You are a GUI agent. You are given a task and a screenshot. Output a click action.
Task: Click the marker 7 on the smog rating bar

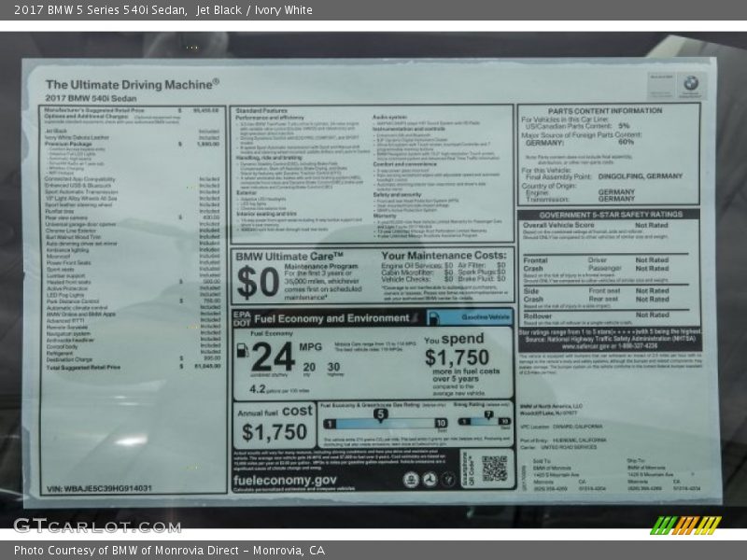pos(488,415)
